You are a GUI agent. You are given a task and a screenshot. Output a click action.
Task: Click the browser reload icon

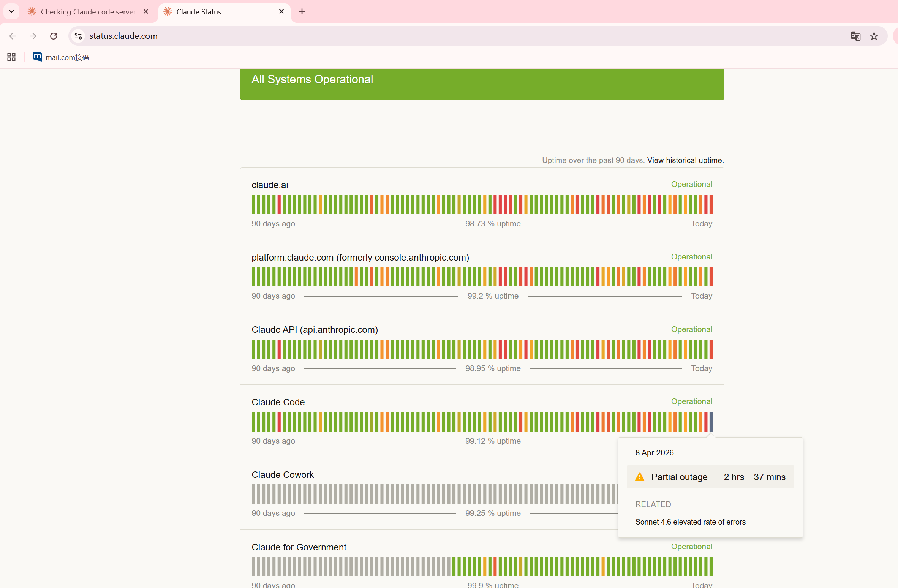[54, 36]
